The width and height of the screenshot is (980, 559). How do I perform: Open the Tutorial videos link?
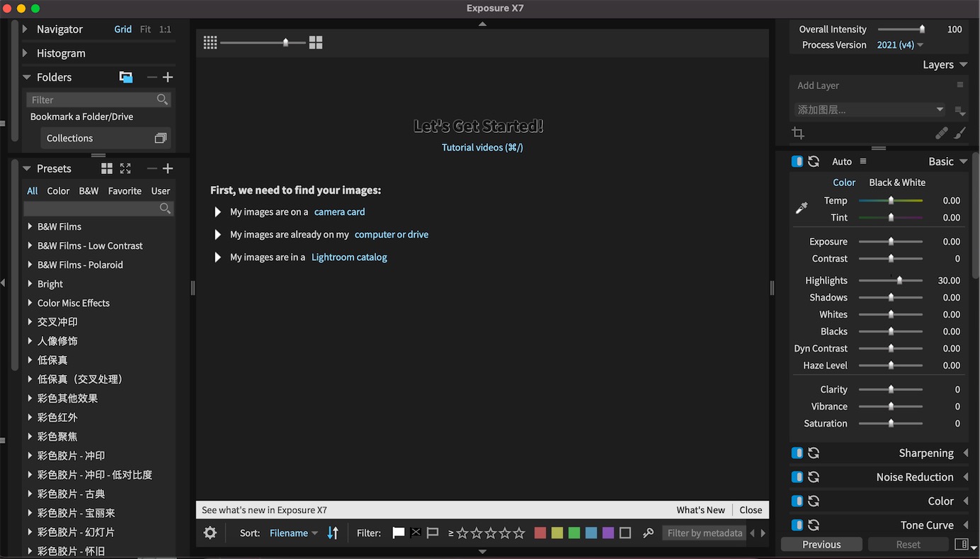click(x=482, y=147)
